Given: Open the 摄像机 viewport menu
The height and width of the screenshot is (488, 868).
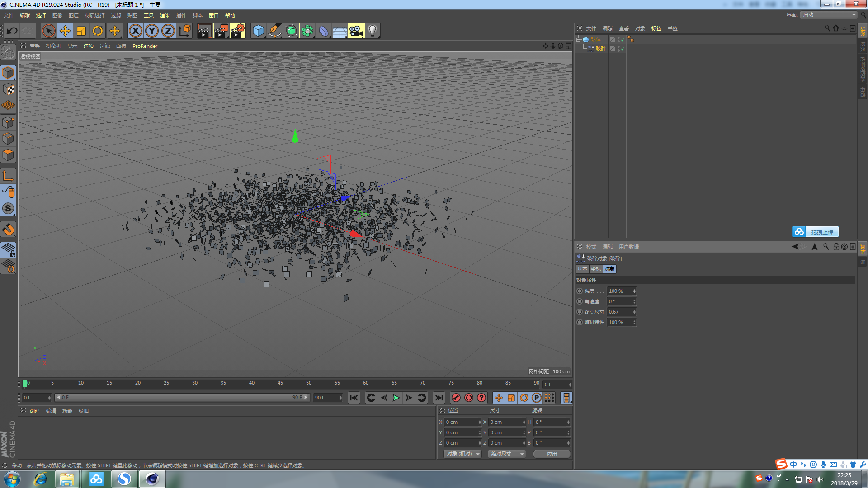Looking at the screenshot, I should click(x=53, y=46).
